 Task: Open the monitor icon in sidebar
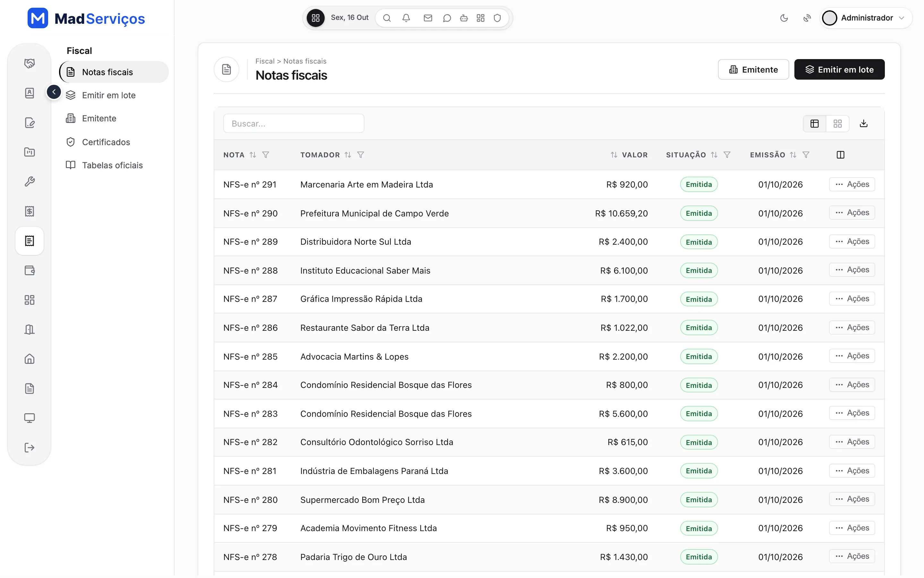pos(30,418)
